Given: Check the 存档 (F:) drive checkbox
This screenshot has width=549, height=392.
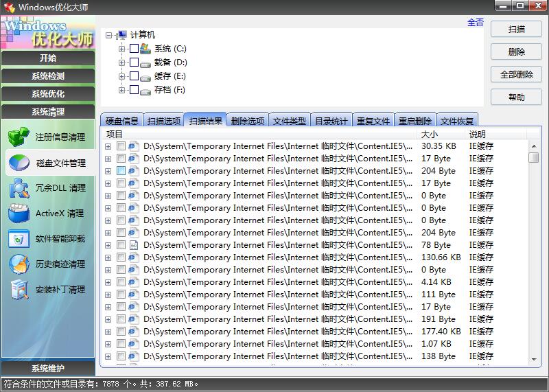Looking at the screenshot, I should point(134,90).
